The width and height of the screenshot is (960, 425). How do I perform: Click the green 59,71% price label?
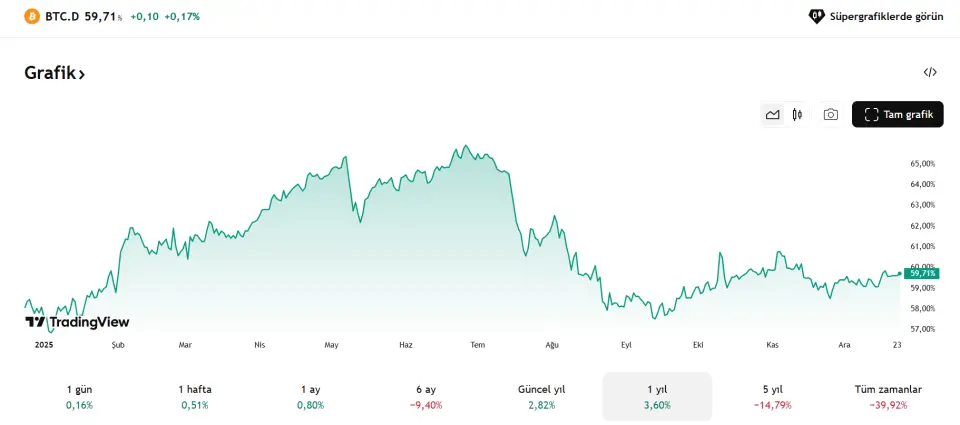pyautogui.click(x=920, y=273)
